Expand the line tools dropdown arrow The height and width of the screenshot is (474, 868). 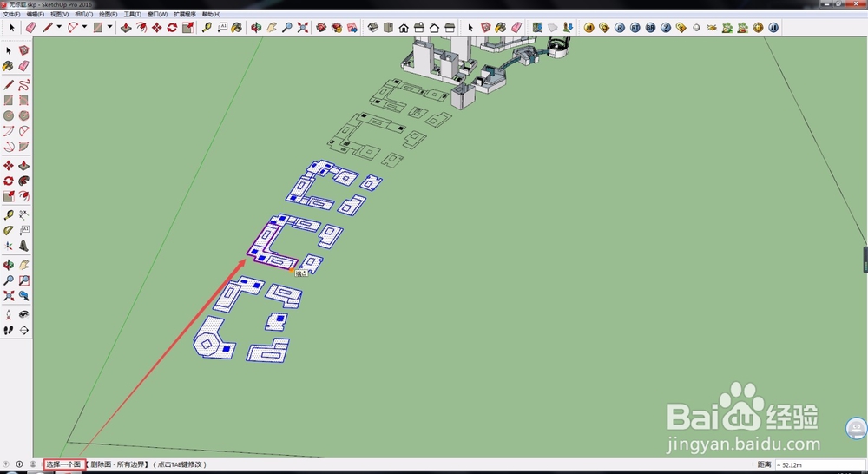[59, 27]
